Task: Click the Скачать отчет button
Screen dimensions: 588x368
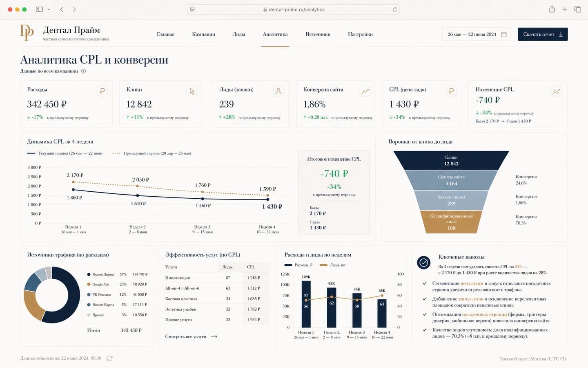Action: (543, 34)
